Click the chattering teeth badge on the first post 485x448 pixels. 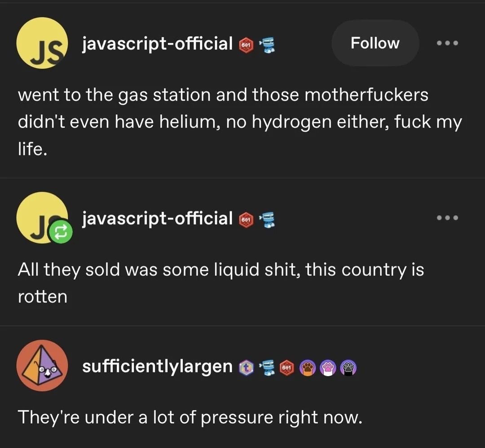click(x=266, y=44)
